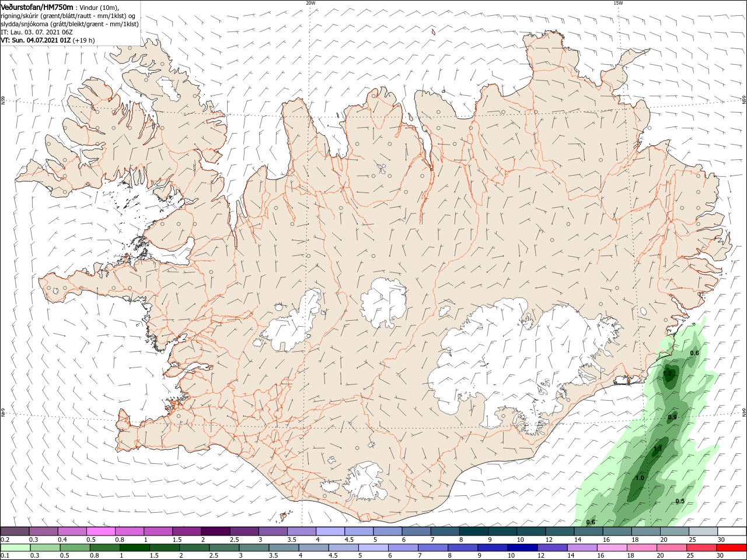
Task: Click the 1.2 precipitation value on the southeast coast
Action: (x=668, y=373)
